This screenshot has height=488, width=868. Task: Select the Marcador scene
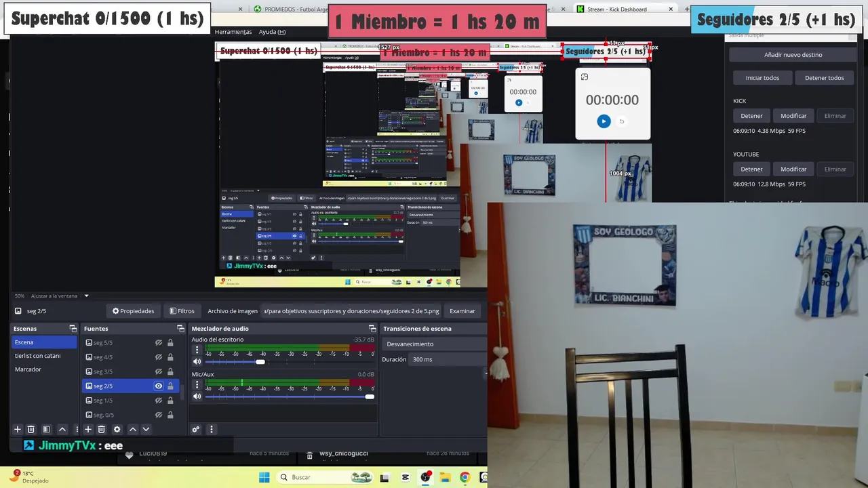44,369
